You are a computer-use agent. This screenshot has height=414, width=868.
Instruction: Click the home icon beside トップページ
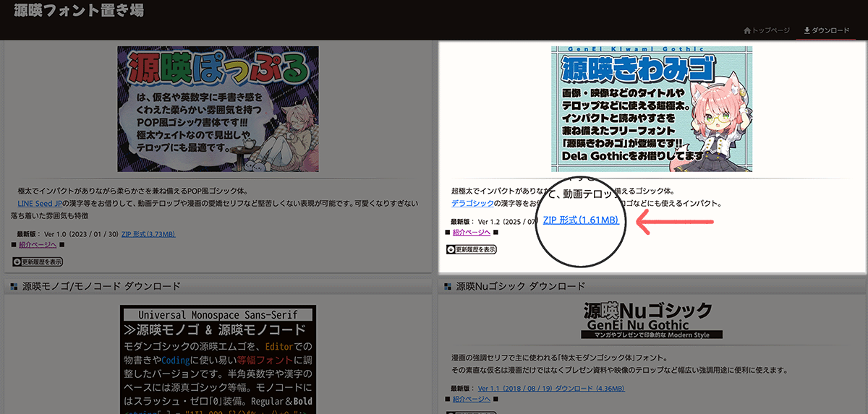pyautogui.click(x=747, y=31)
